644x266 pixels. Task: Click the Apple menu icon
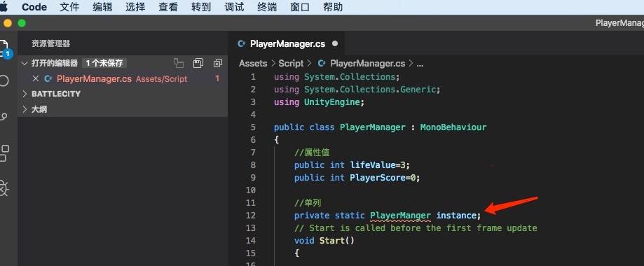click(4, 7)
